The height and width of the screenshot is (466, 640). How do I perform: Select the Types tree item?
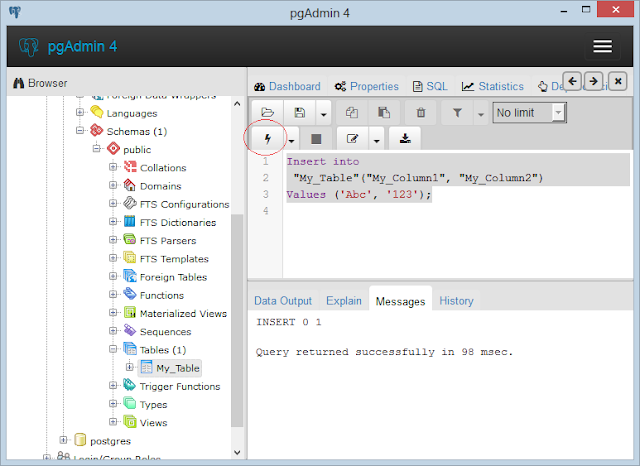click(x=153, y=404)
